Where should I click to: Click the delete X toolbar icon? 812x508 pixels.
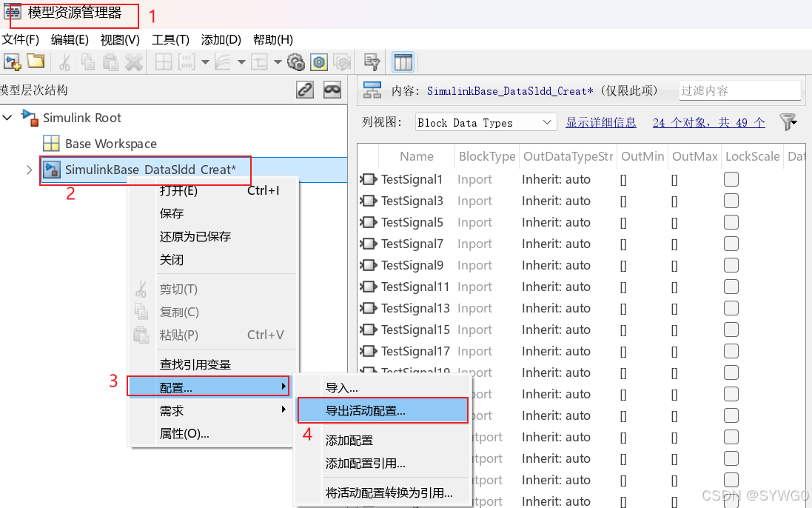[x=134, y=63]
